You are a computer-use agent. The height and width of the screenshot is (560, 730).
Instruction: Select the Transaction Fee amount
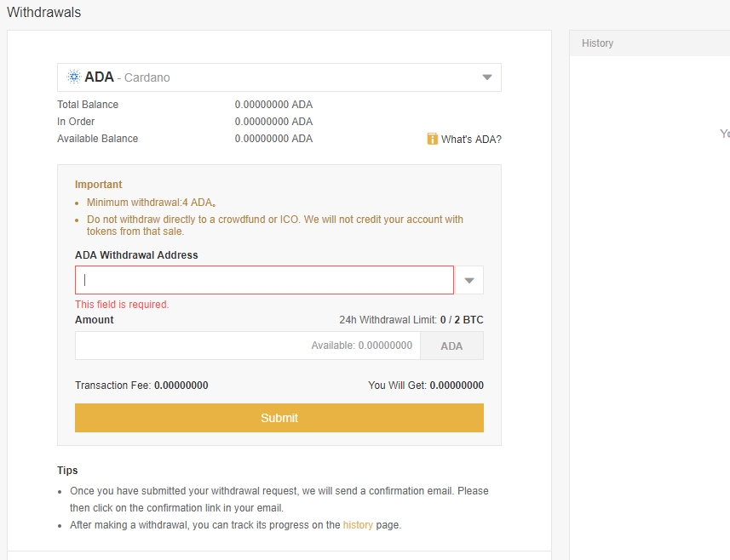tap(181, 386)
